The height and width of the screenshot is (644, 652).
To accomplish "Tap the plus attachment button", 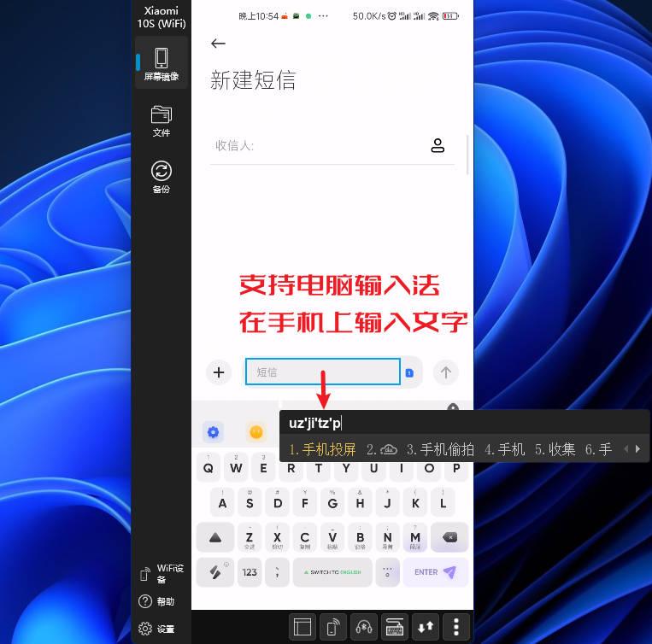I will tap(220, 372).
